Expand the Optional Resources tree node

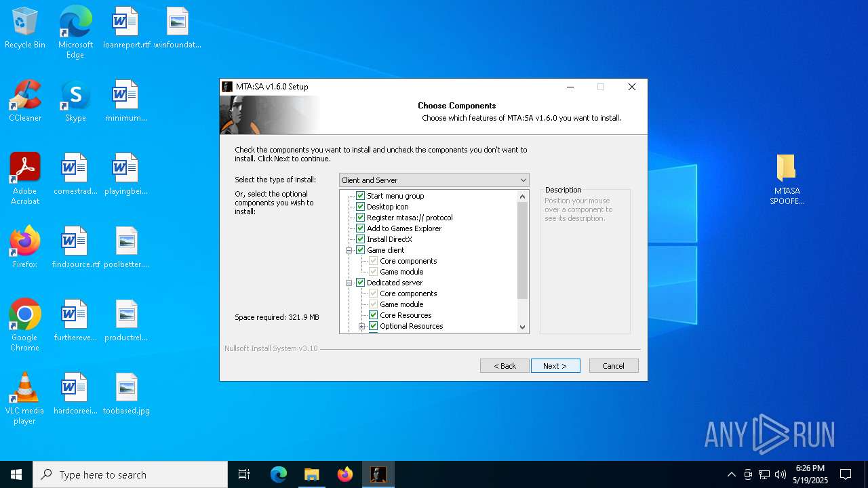(x=362, y=326)
